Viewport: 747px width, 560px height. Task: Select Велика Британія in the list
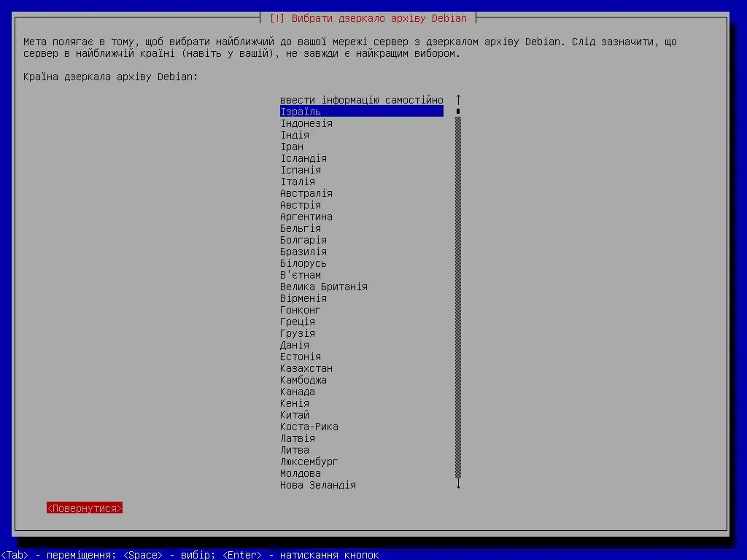362,287
